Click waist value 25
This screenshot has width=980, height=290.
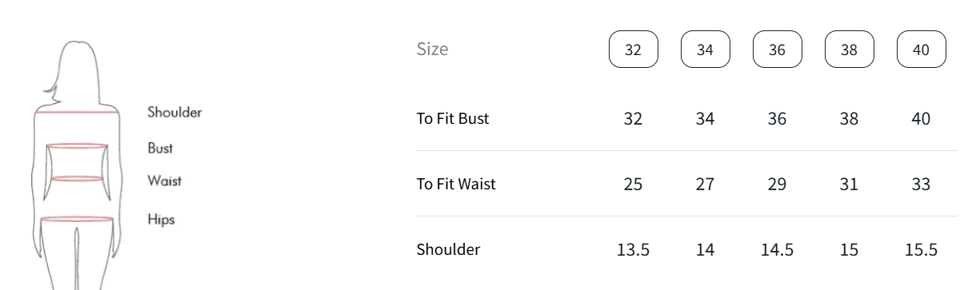pyautogui.click(x=633, y=184)
